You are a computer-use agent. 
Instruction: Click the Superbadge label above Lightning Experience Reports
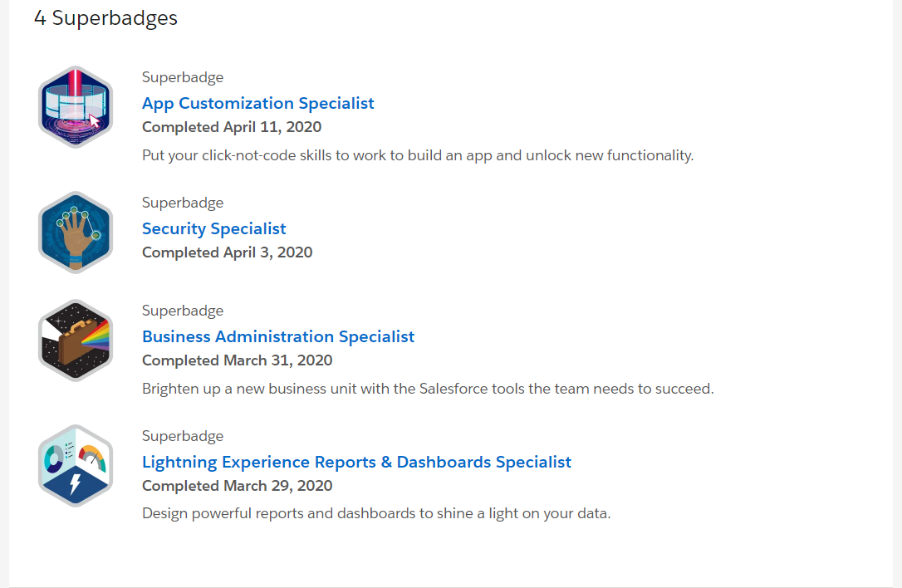pos(182,436)
